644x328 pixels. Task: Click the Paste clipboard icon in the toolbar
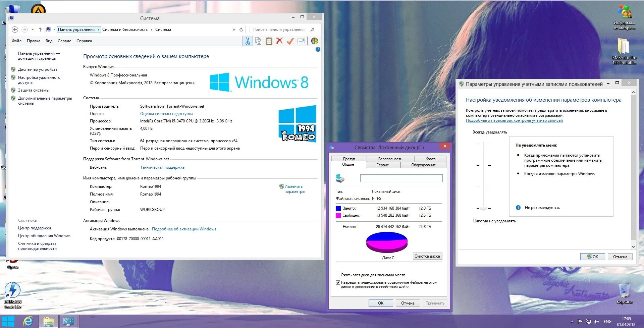[269, 41]
